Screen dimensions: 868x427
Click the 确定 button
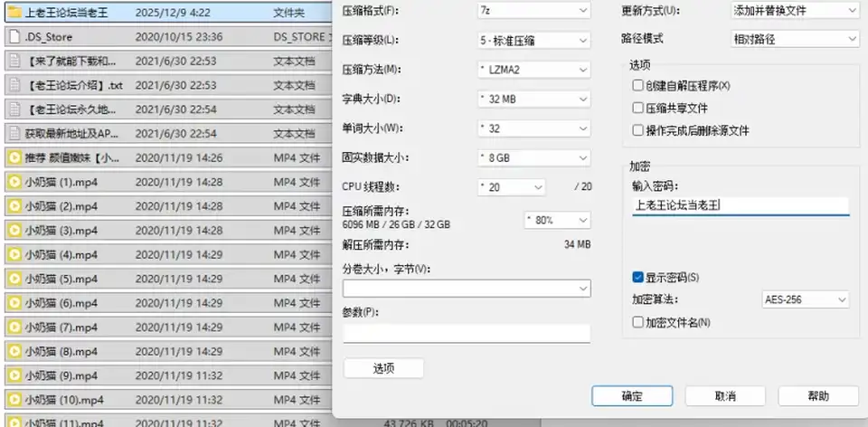pos(632,396)
